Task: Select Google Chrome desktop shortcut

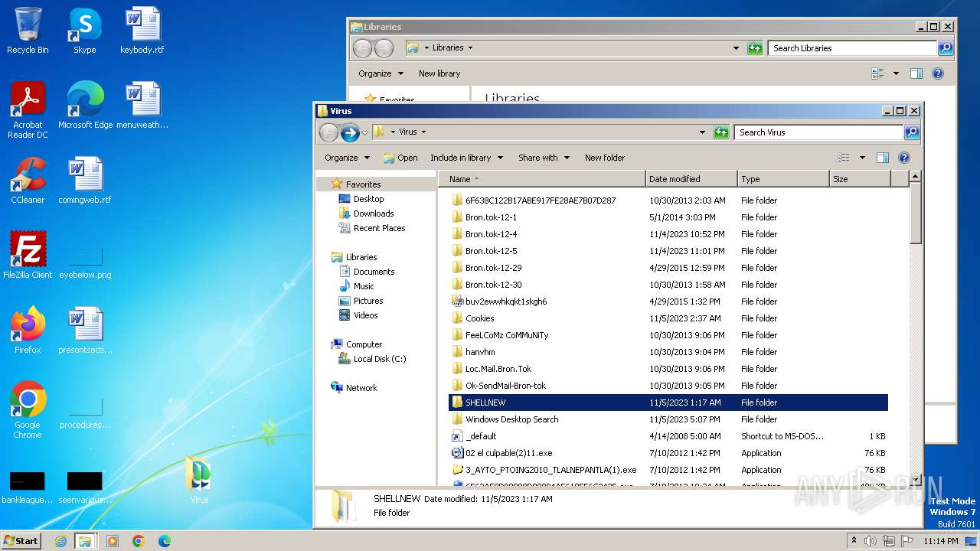Action: tap(28, 409)
